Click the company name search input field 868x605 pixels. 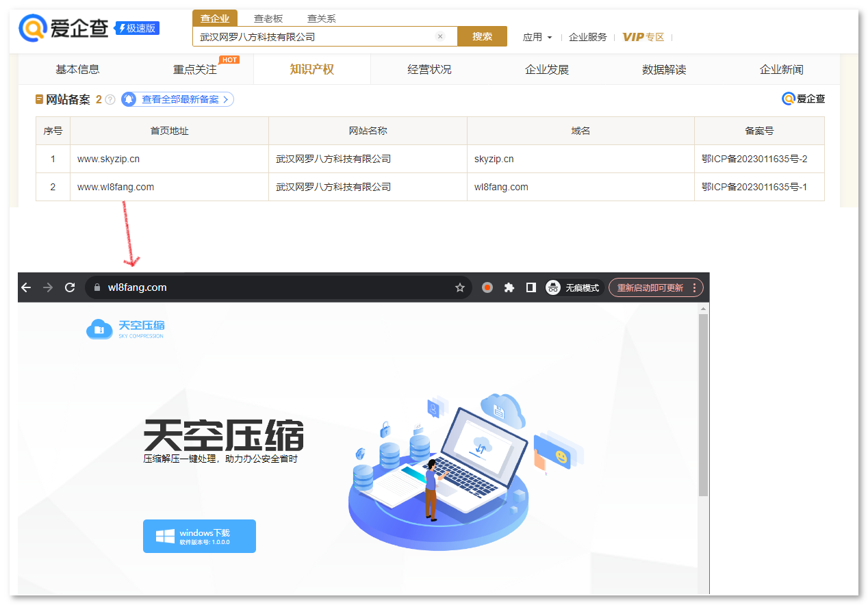click(x=315, y=37)
